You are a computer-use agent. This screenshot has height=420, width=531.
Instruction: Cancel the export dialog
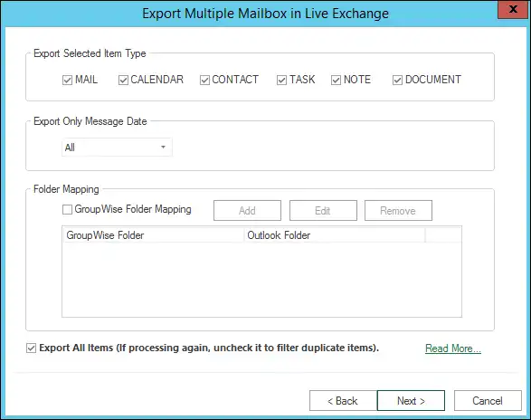488,401
